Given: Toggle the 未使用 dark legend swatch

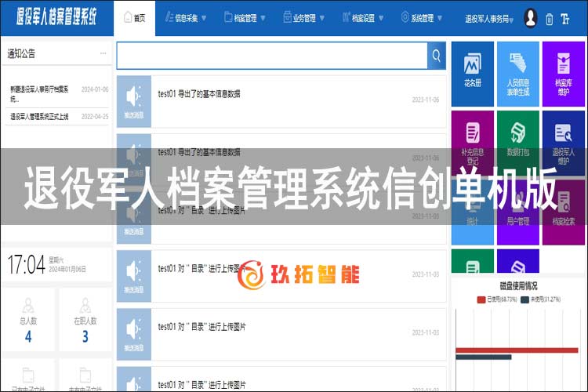Looking at the screenshot, I should 524,299.
